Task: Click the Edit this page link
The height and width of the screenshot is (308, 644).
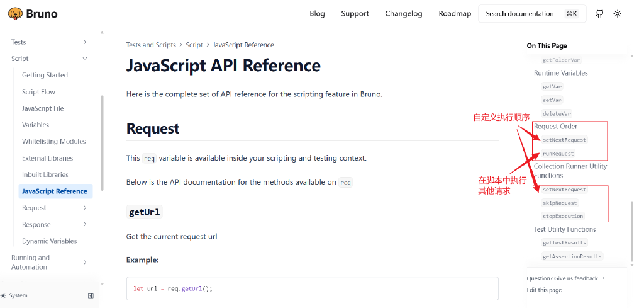Action: click(x=544, y=290)
